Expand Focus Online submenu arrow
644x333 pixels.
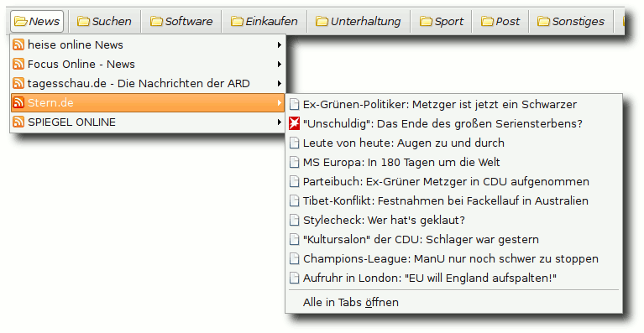[x=280, y=64]
